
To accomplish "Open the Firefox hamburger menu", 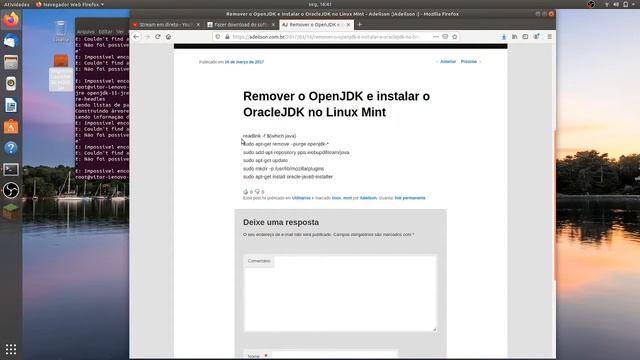I will point(549,37).
